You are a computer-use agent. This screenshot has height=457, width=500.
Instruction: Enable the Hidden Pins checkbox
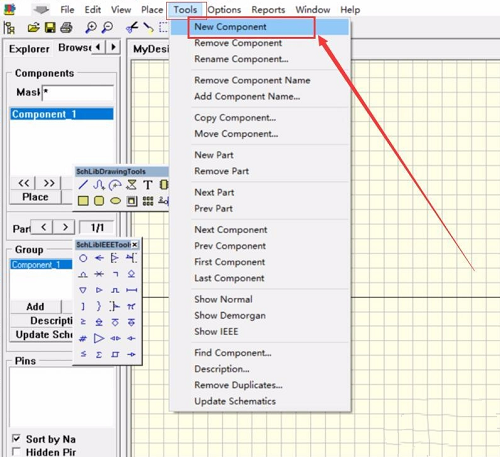coord(16,452)
